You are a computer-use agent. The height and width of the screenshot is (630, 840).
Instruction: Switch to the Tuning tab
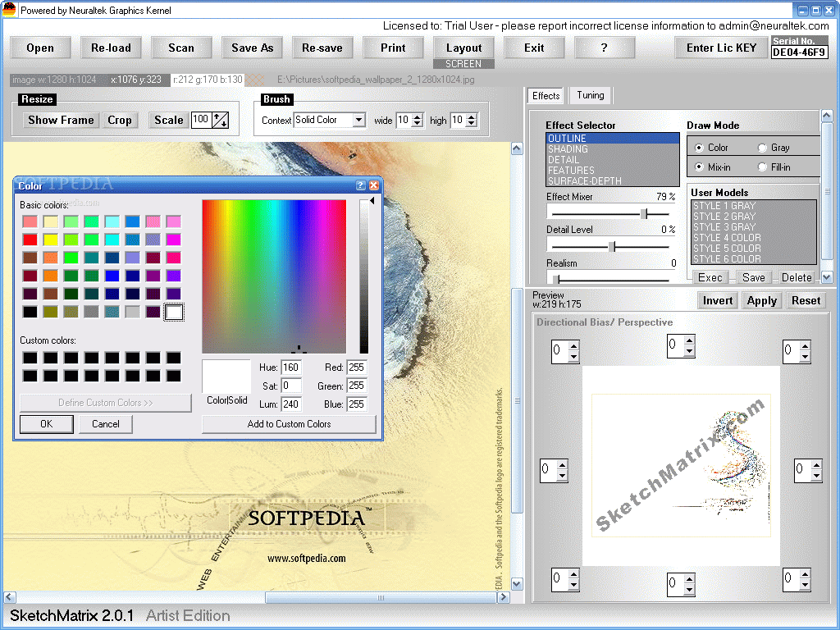(591, 95)
